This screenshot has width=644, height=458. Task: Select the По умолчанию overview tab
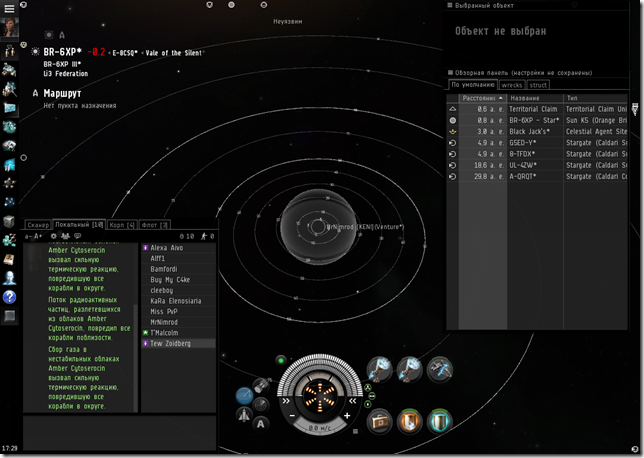tap(473, 85)
